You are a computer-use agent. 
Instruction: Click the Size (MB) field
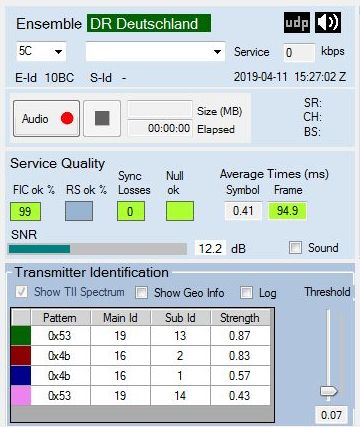(160, 109)
